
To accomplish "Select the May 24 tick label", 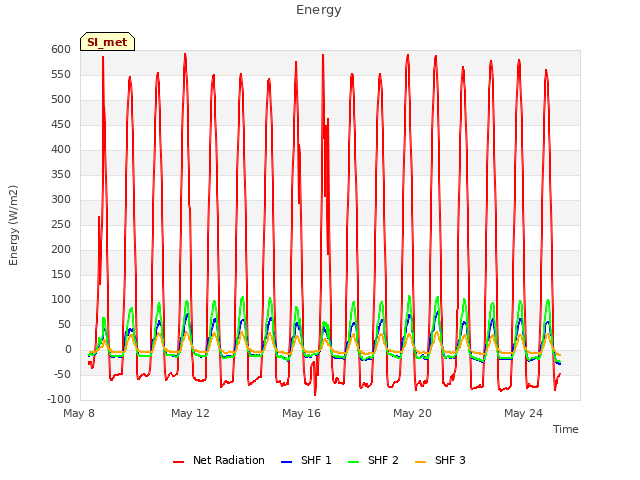I will tap(523, 413).
